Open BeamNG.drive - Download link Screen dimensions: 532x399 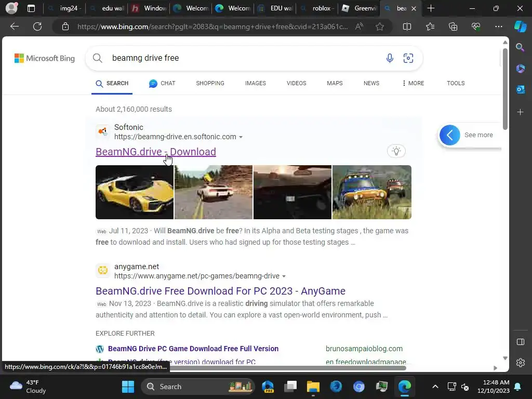(156, 152)
